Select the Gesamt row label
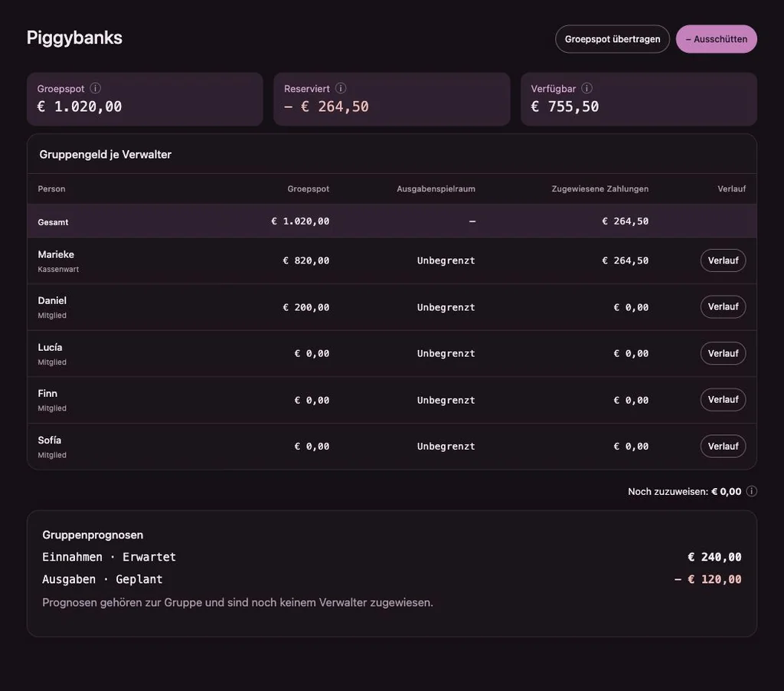The image size is (784, 691). pos(53,222)
